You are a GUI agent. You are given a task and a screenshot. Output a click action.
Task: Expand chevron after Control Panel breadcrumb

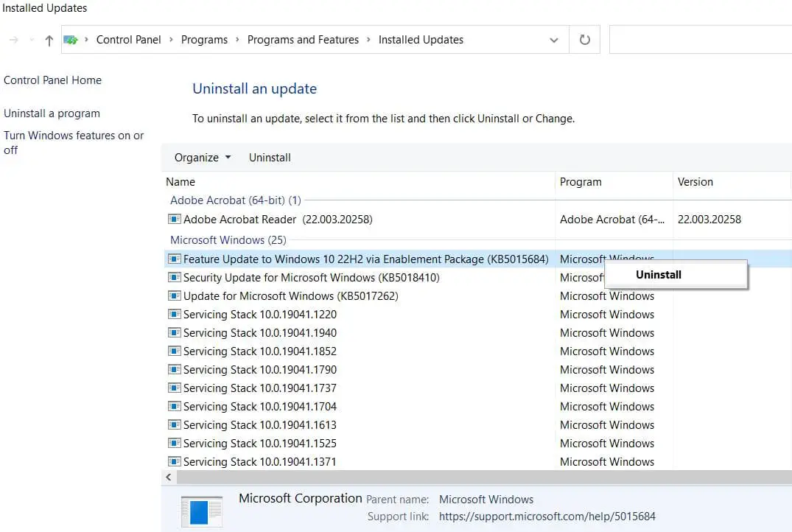point(171,39)
